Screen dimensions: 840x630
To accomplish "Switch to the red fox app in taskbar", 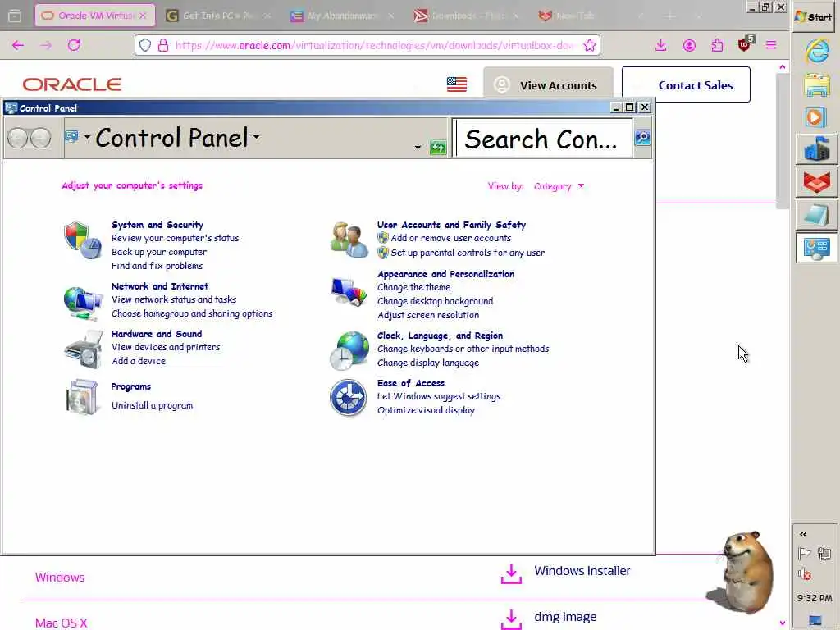I will (816, 182).
